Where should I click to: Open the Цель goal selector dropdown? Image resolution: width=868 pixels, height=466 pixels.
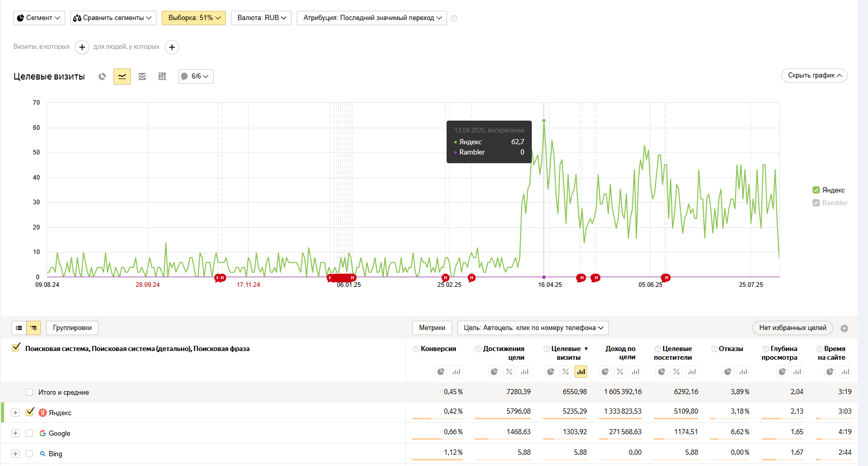point(533,328)
